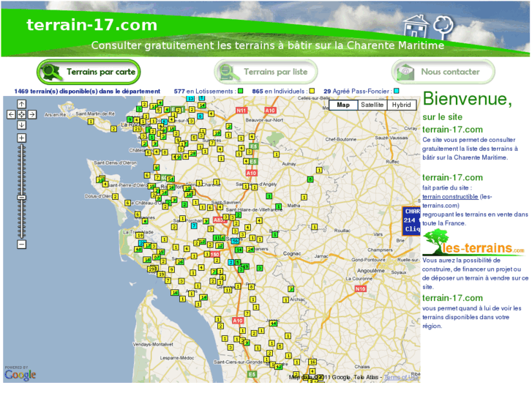Click the 'Bienvenue,' heading
The width and height of the screenshot is (532, 399).
[x=468, y=99]
